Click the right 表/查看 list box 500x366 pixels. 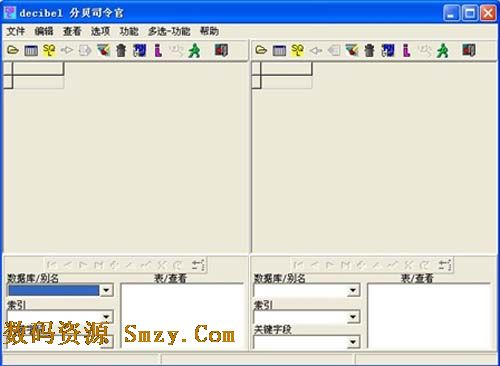click(429, 316)
